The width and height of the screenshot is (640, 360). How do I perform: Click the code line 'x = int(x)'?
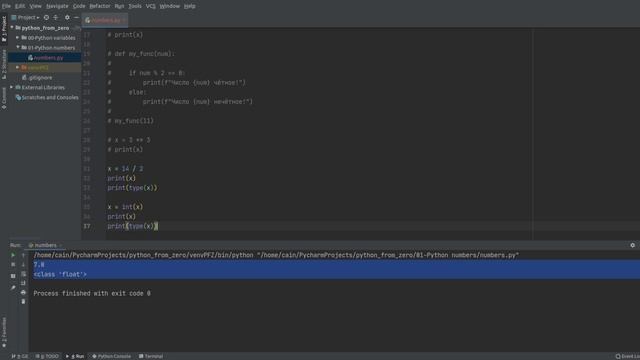(x=125, y=207)
